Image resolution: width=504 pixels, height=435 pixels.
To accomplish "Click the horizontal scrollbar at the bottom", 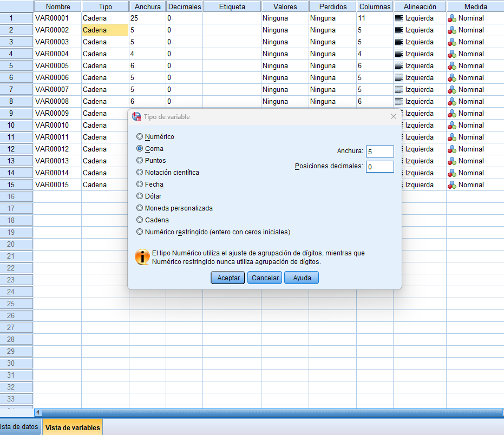I will [271, 413].
